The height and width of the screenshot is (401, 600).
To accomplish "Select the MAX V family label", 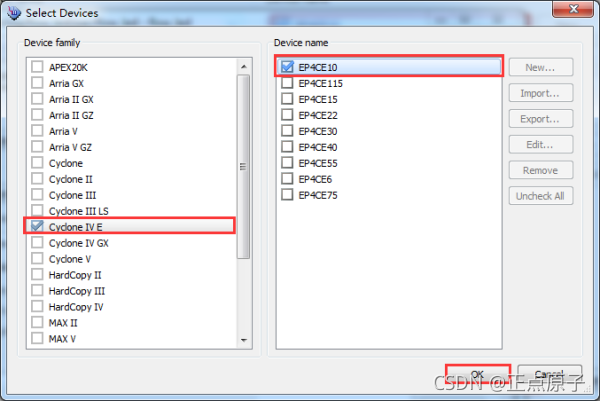I will pyautogui.click(x=62, y=339).
